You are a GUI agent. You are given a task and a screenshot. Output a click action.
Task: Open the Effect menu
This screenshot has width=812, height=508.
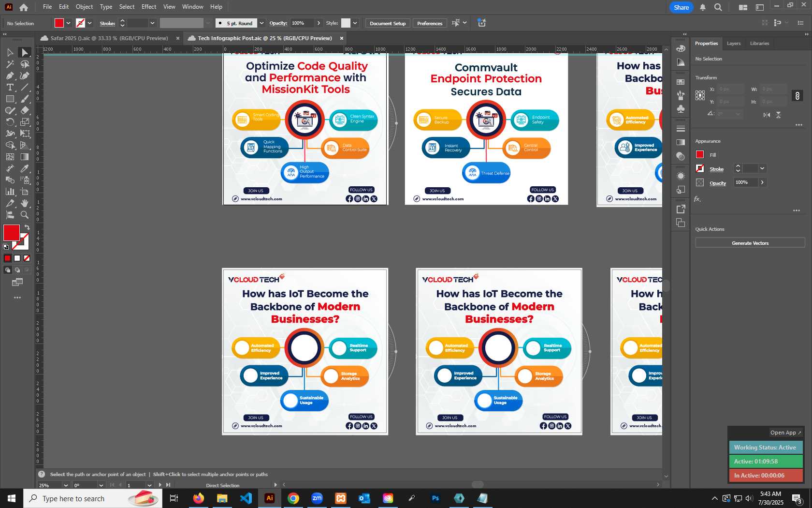(149, 7)
